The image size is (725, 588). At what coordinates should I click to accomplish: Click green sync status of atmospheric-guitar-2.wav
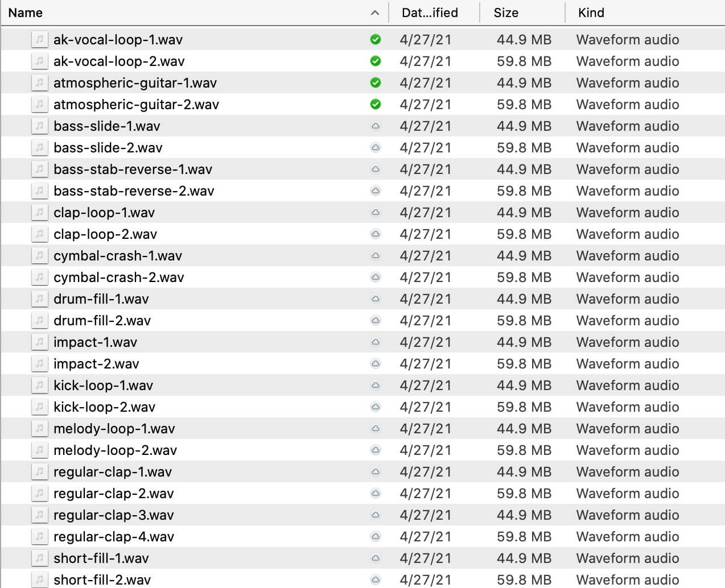point(375,105)
